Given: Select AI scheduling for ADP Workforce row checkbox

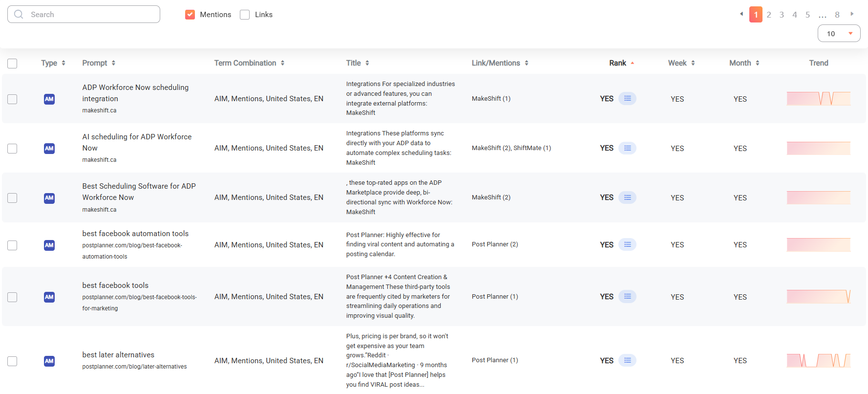Looking at the screenshot, I should (x=12, y=149).
